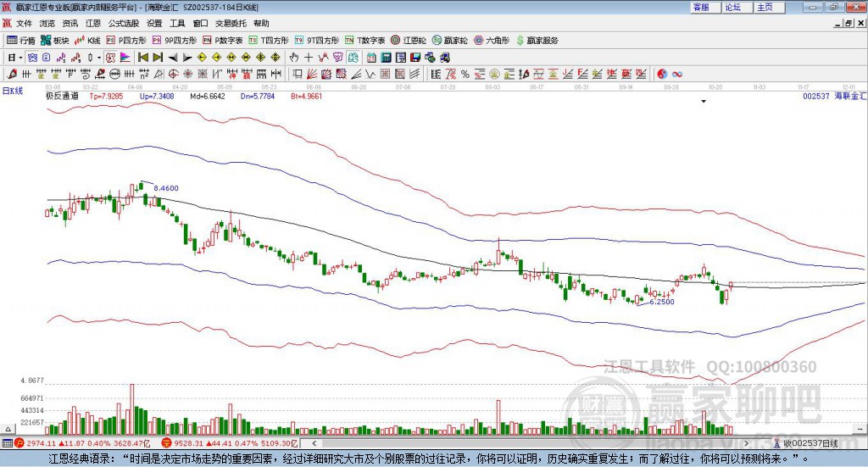Open the 浏览 menu
Viewport: 868px width, 467px height.
point(47,23)
